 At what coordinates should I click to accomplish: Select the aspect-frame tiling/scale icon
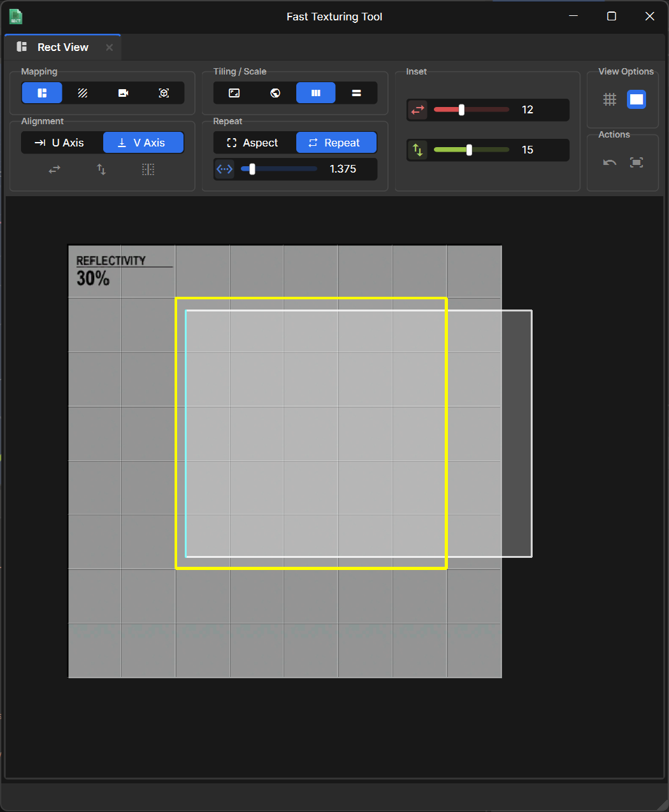[x=234, y=93]
